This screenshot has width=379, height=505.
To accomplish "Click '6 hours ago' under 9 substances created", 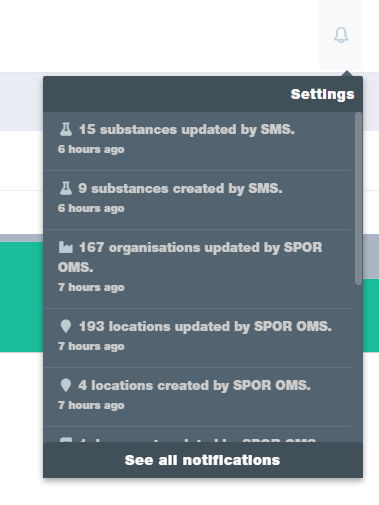I will click(x=91, y=208).
